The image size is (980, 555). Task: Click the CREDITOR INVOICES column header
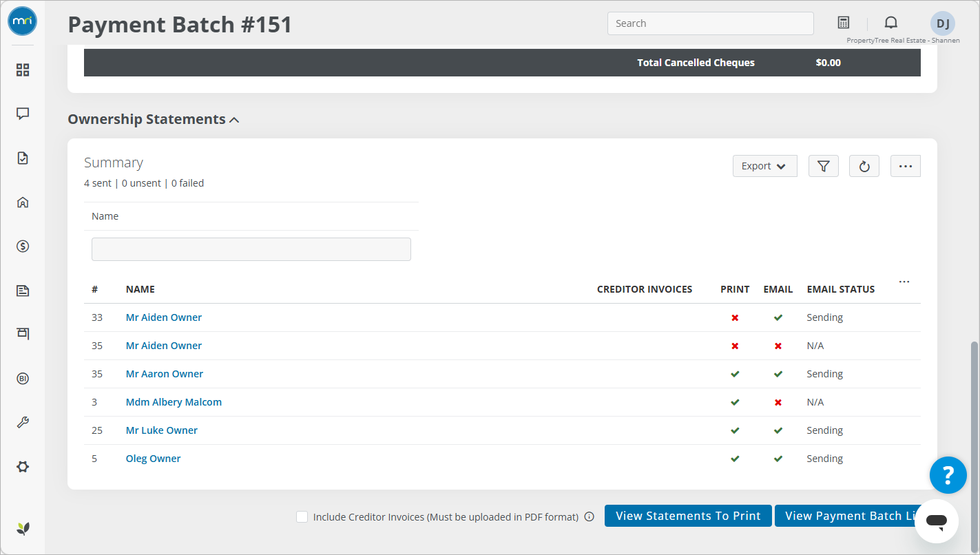(645, 289)
